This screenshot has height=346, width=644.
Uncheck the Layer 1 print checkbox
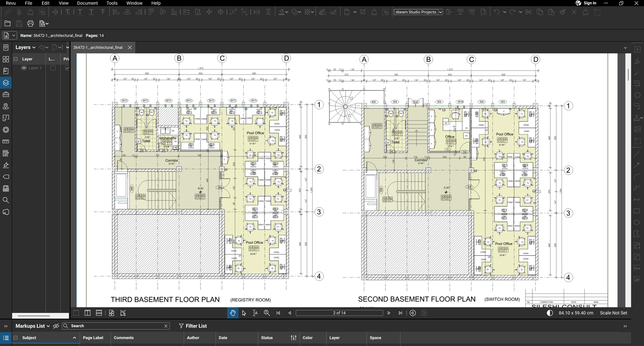point(67,68)
